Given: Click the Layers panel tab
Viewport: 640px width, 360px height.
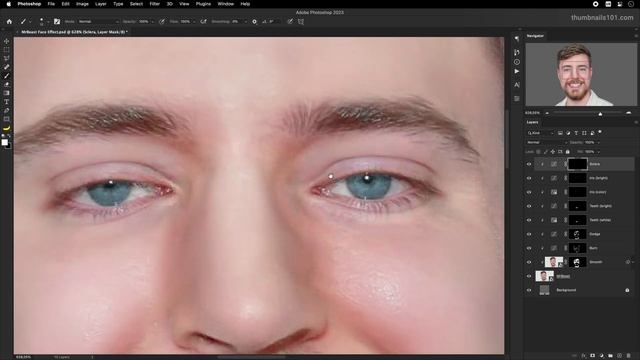Looking at the screenshot, I should [x=532, y=122].
